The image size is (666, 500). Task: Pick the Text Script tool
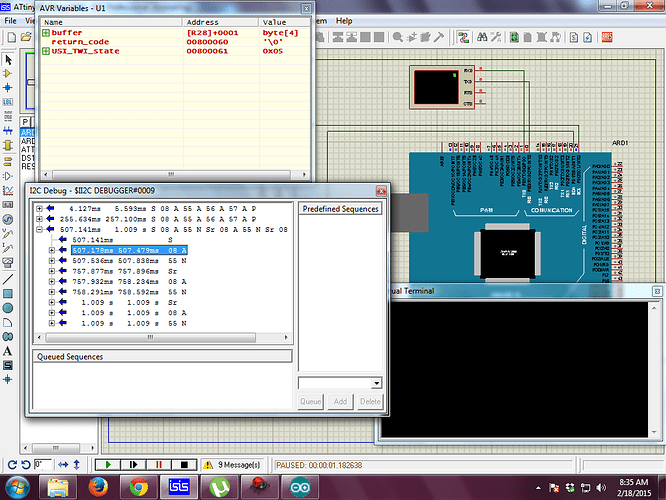[x=8, y=116]
